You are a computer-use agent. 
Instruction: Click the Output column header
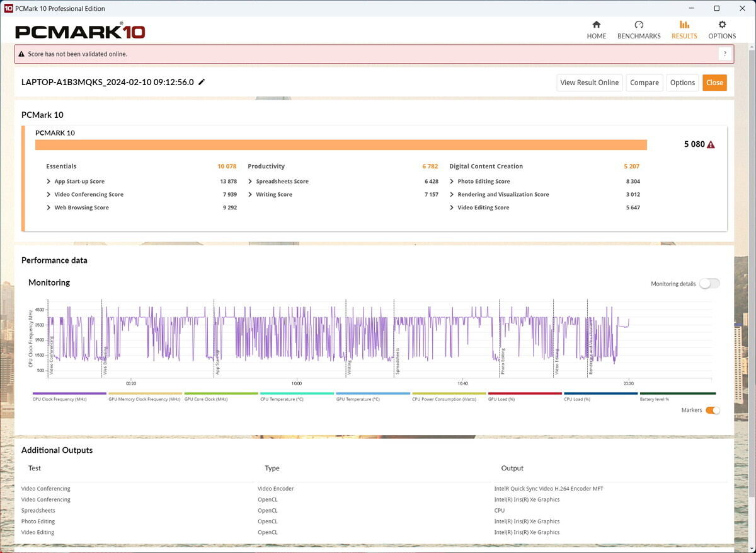[512, 469]
